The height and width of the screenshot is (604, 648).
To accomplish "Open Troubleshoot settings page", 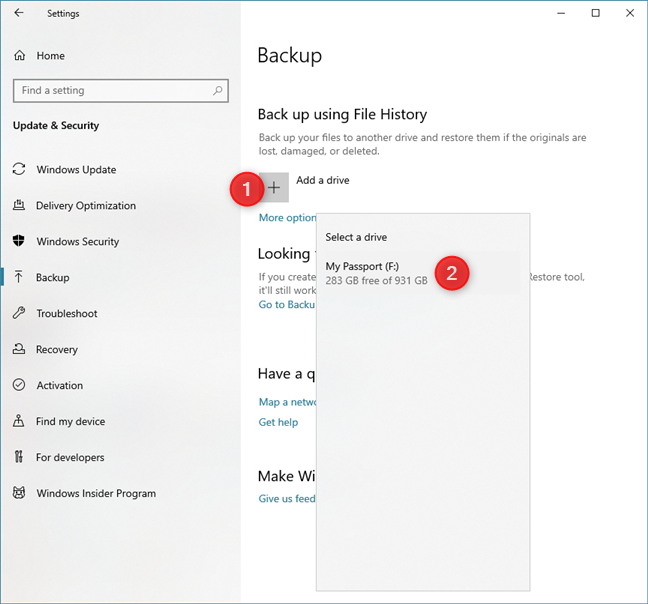I will click(x=67, y=314).
